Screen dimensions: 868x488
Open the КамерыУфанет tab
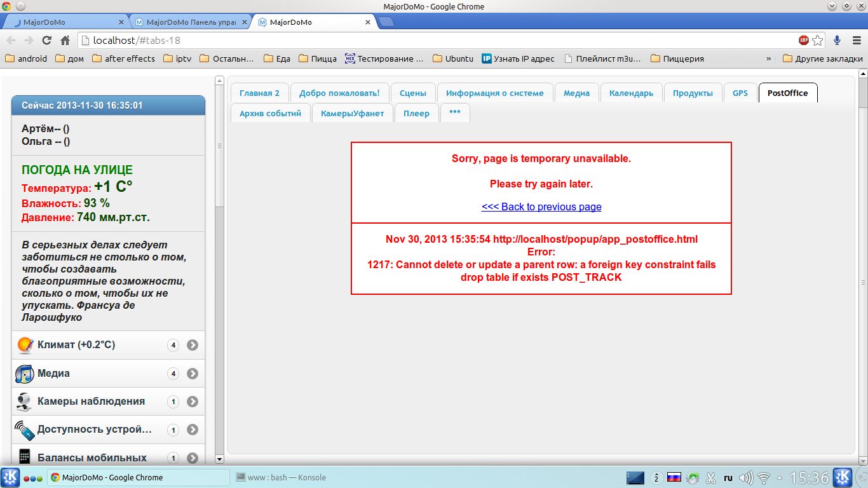(353, 113)
